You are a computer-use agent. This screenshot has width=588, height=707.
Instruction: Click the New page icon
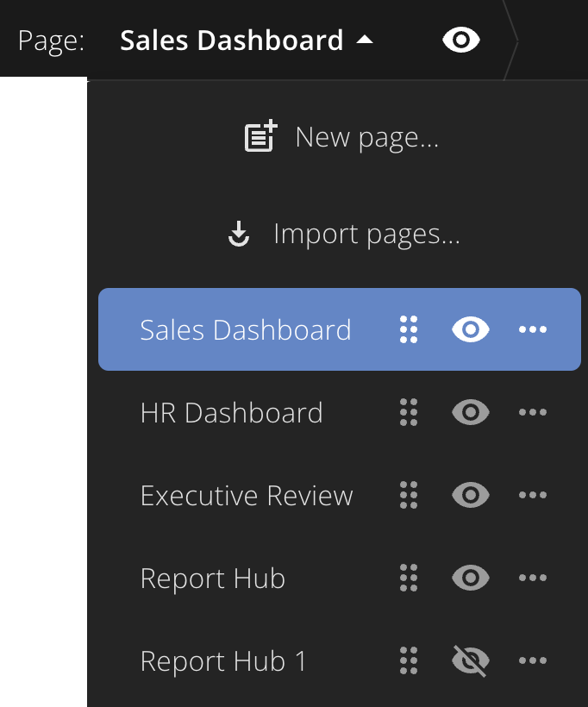click(x=260, y=135)
